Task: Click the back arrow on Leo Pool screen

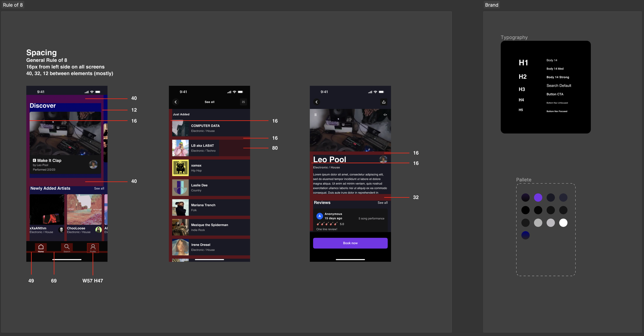Action: click(x=317, y=102)
